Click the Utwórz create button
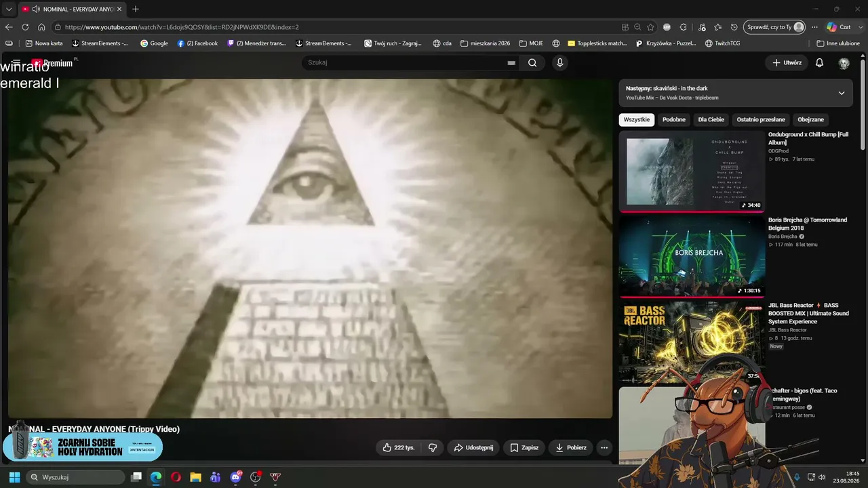This screenshot has height=488, width=868. point(787,63)
